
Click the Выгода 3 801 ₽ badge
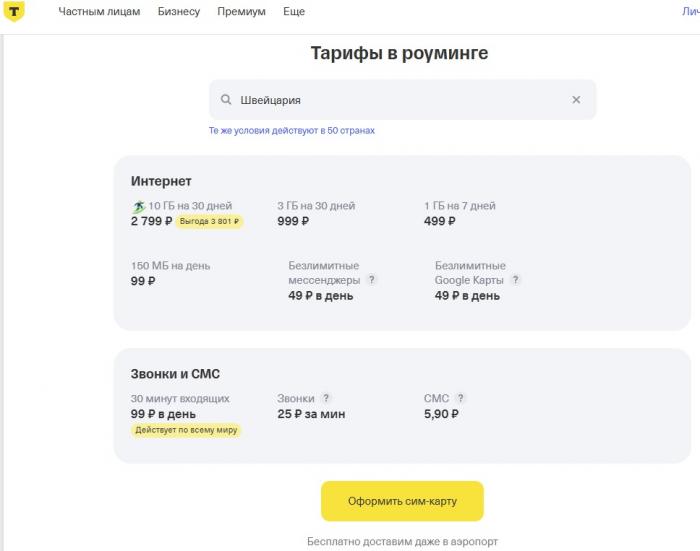pos(209,221)
